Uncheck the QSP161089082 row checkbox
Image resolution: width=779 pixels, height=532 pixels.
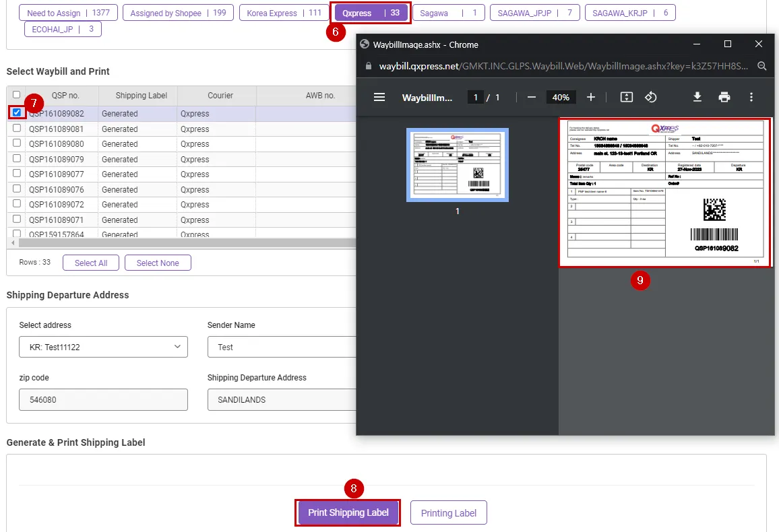(17, 113)
